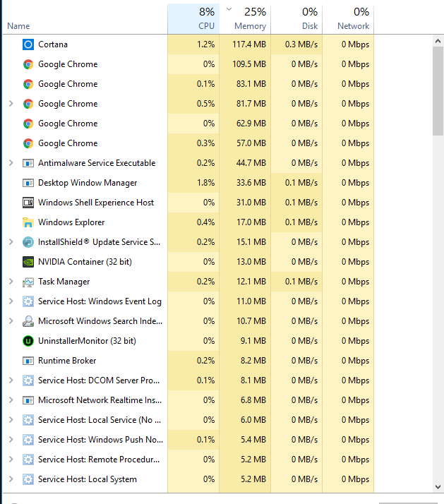Click the Cortana process icon

(28, 44)
